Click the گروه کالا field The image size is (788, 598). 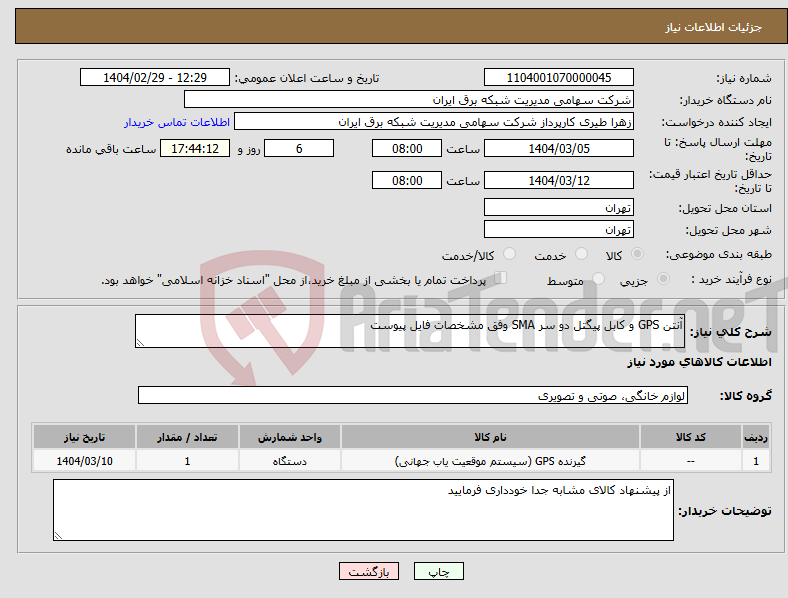point(413,395)
